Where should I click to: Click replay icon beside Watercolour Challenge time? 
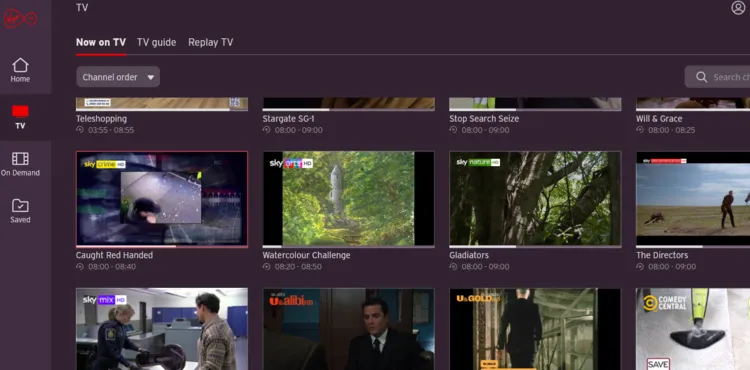pos(266,267)
